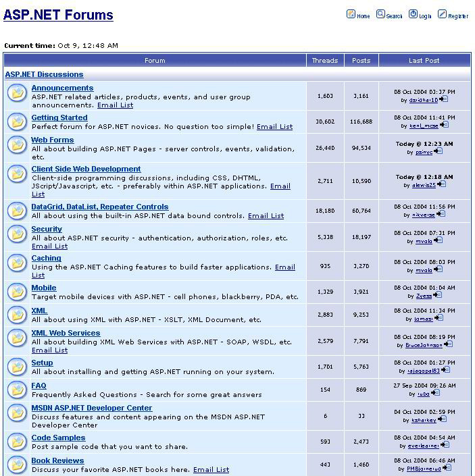This screenshot has height=476, width=475.
Task: Open the Announcements forum
Action: [x=63, y=88]
